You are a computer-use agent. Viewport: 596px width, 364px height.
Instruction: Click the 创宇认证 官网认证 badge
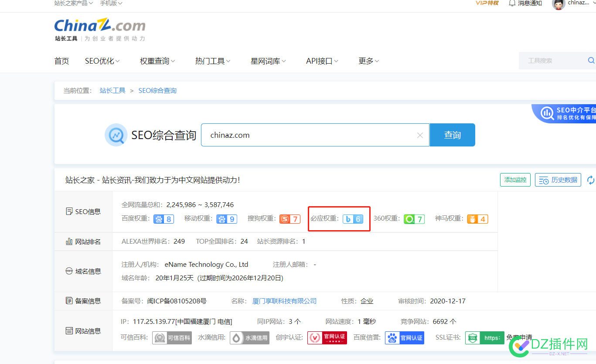tap(327, 338)
